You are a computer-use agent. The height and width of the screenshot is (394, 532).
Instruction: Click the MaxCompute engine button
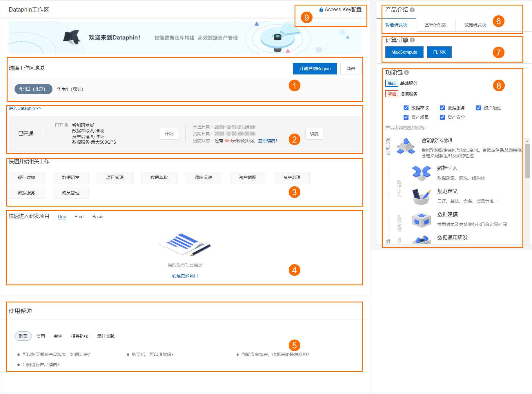click(404, 52)
